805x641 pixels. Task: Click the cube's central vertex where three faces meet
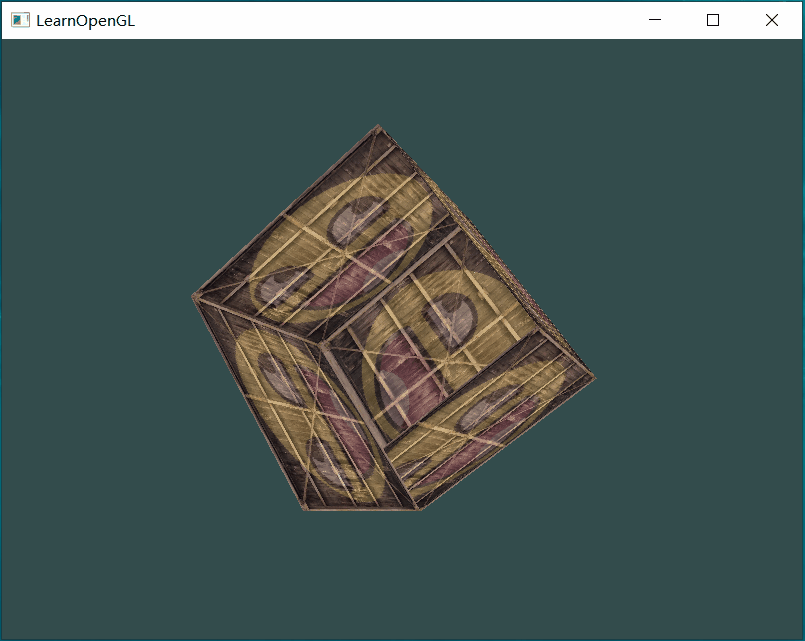pyautogui.click(x=324, y=343)
